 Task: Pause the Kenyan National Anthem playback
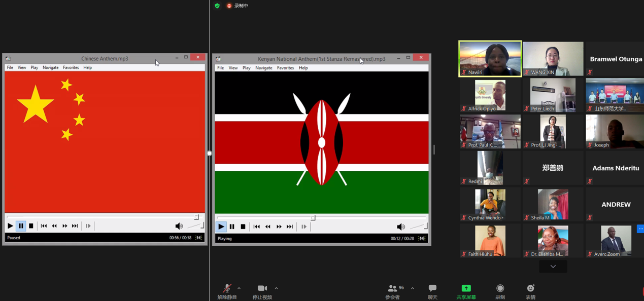(232, 227)
